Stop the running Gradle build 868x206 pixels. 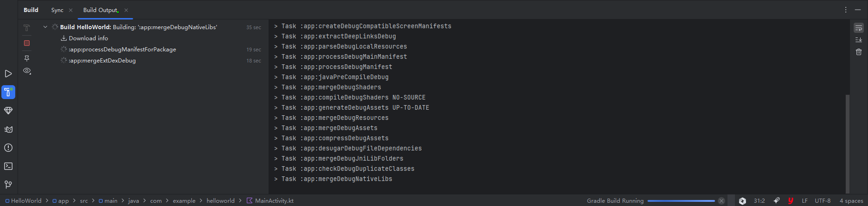[x=27, y=43]
